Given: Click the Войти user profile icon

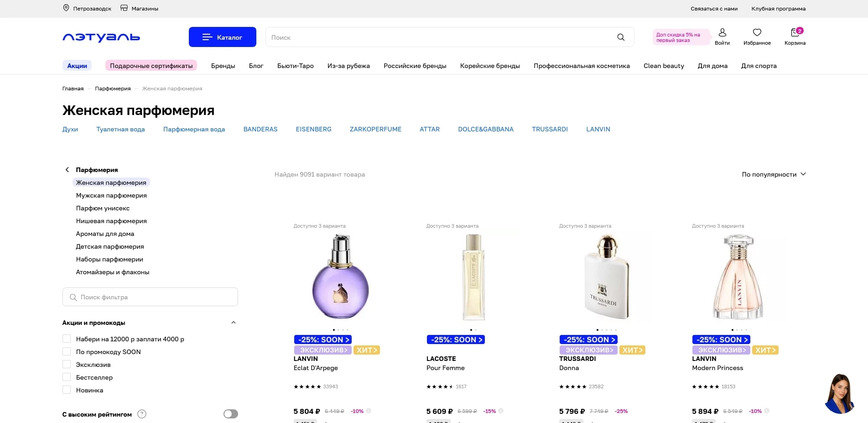Looking at the screenshot, I should (x=722, y=33).
